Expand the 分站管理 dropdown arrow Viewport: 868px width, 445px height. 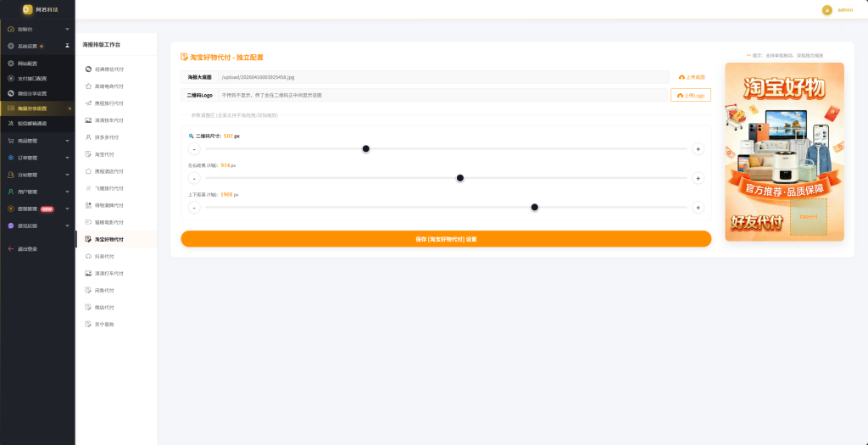click(x=67, y=175)
